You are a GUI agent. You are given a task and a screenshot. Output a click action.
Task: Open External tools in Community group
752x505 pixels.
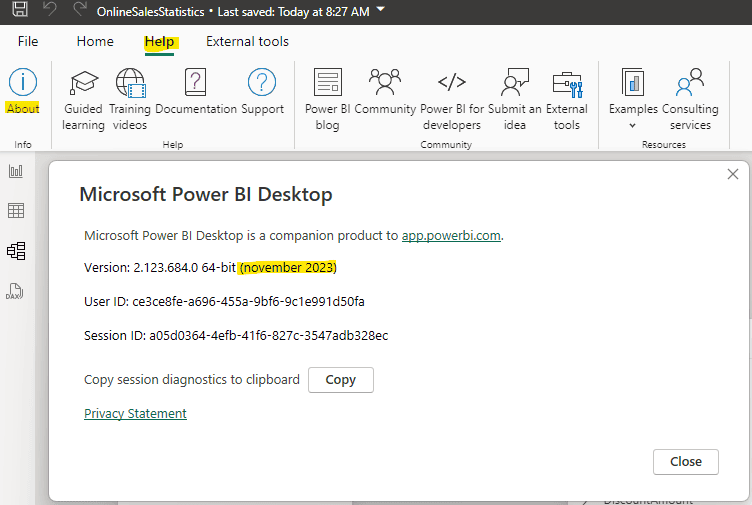click(x=567, y=100)
